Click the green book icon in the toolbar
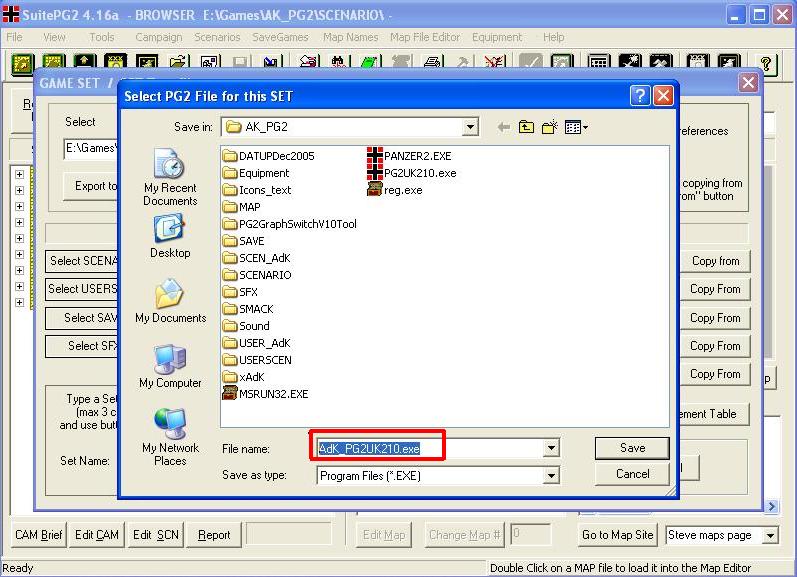797x577 pixels. 370,63
